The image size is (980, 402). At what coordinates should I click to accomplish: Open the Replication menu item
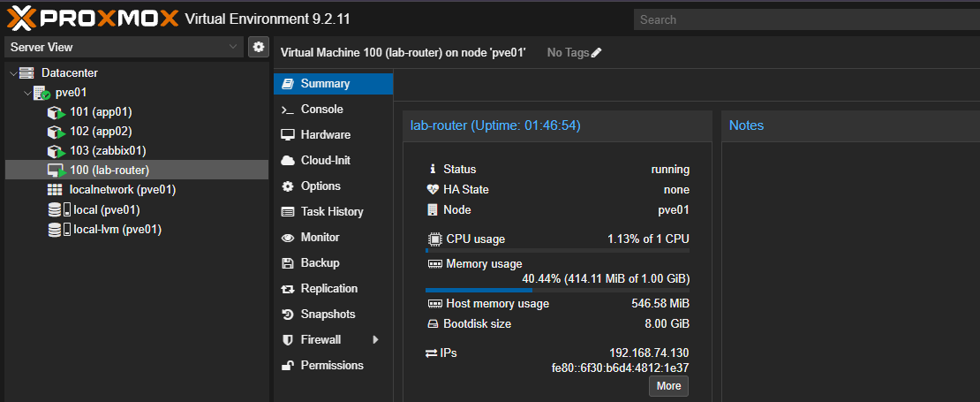[x=333, y=289]
